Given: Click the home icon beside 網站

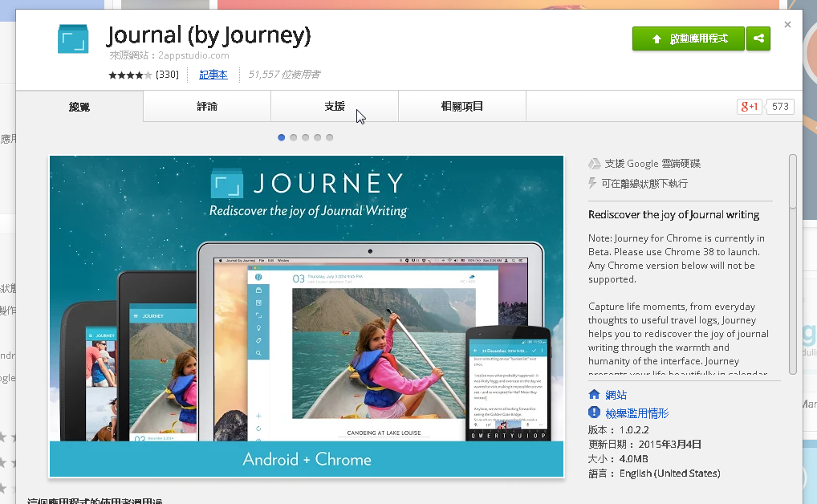Looking at the screenshot, I should pyautogui.click(x=594, y=394).
